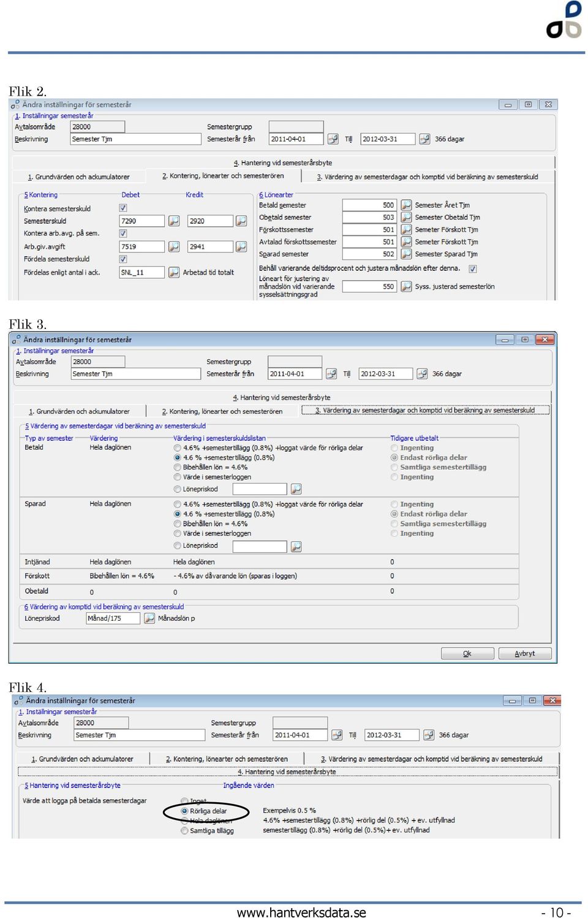This screenshot has width=588, height=918.
Task: Select the Rörliga delar radio in Flik 4
Action: pyautogui.click(x=184, y=811)
